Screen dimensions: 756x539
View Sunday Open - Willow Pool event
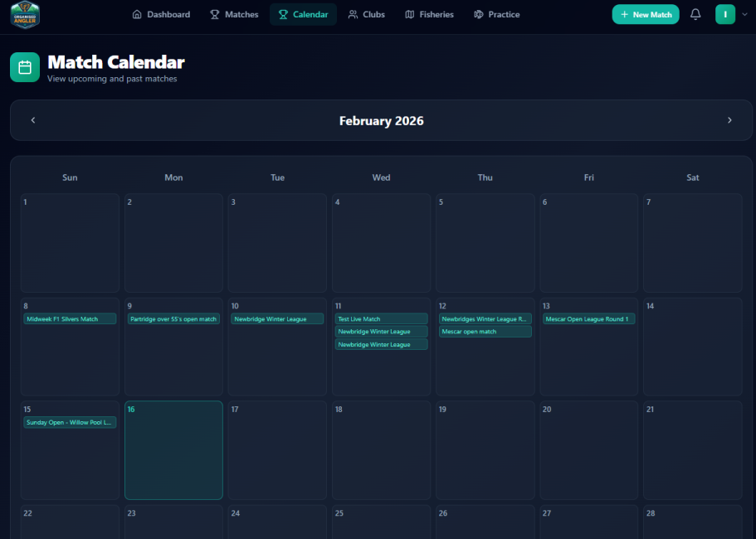click(70, 423)
